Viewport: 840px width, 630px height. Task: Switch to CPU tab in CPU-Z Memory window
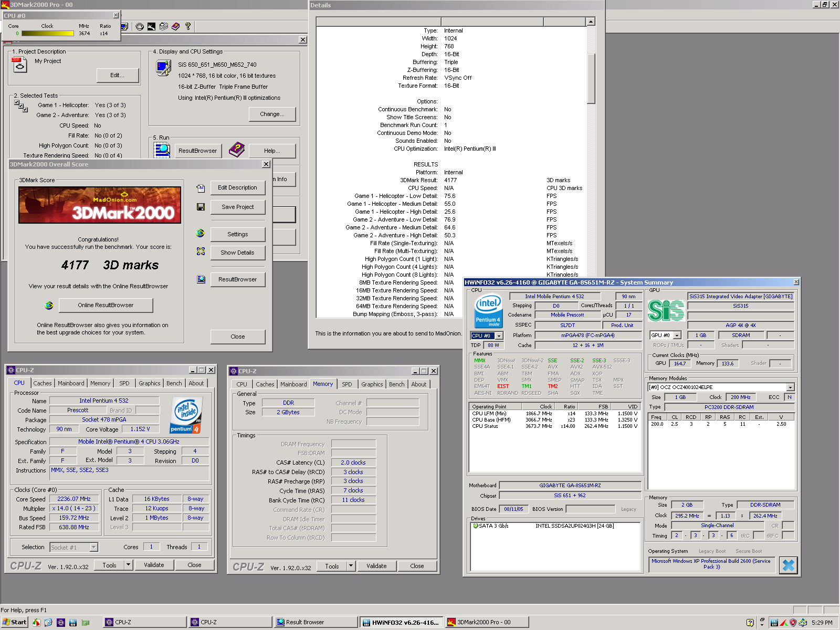click(242, 384)
